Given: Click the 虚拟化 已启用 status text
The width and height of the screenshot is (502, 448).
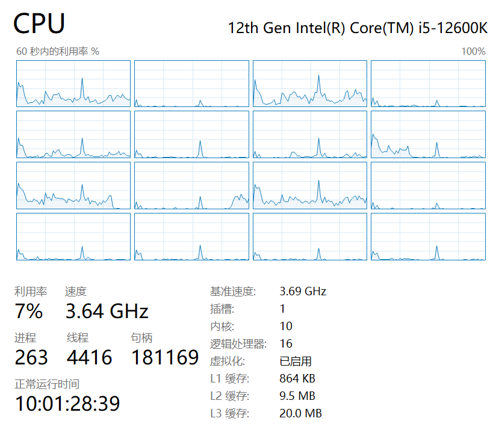Looking at the screenshot, I should coord(296,361).
